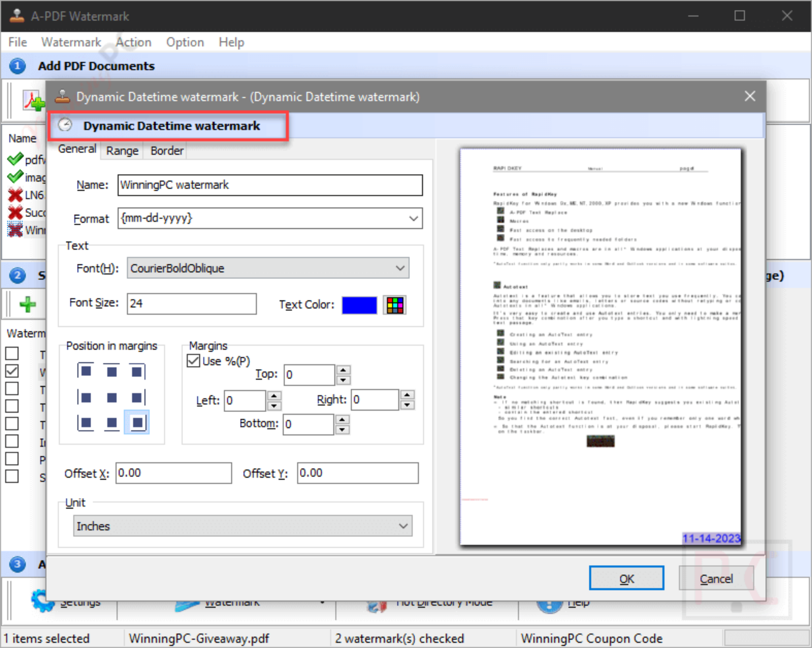
Task: Switch to the Range tab
Action: pyautogui.click(x=122, y=150)
